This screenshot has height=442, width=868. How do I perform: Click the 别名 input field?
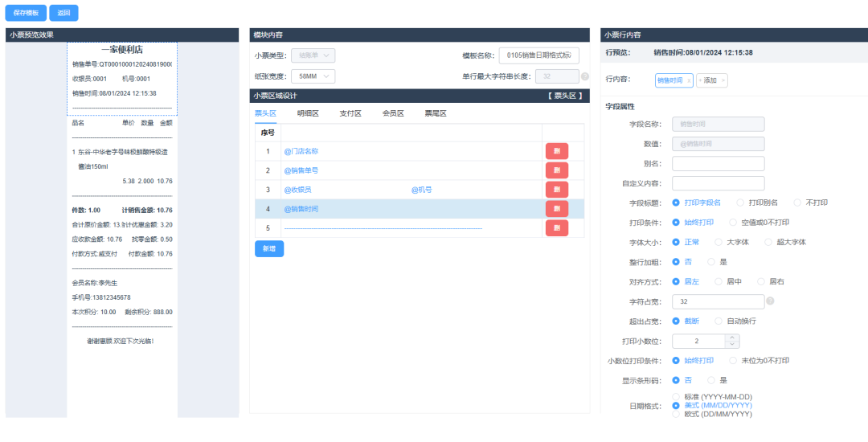(x=718, y=164)
